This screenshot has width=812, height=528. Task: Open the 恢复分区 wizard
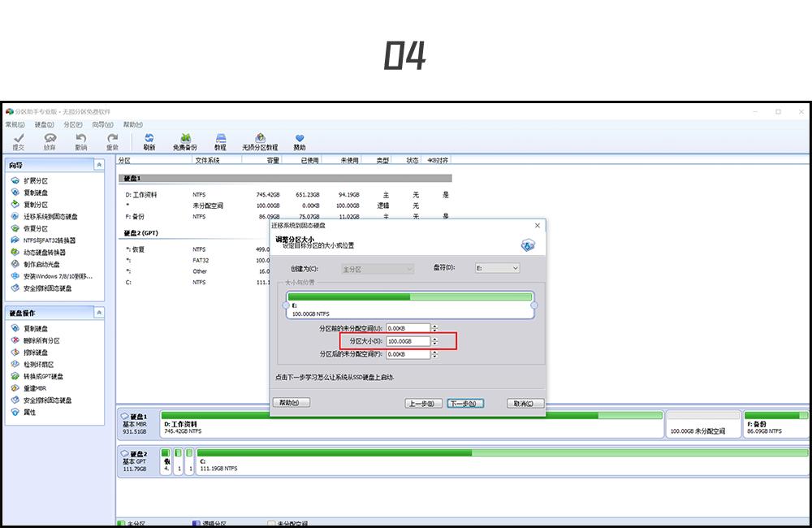click(29, 228)
